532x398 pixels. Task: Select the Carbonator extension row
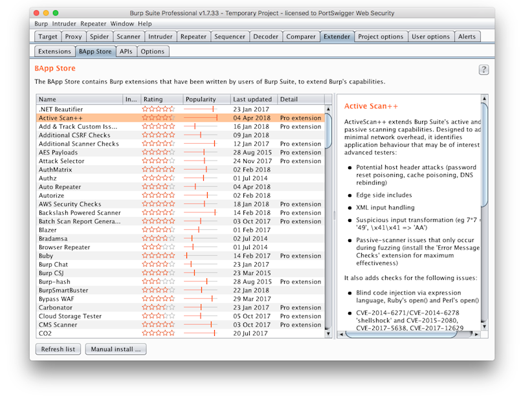coord(181,307)
